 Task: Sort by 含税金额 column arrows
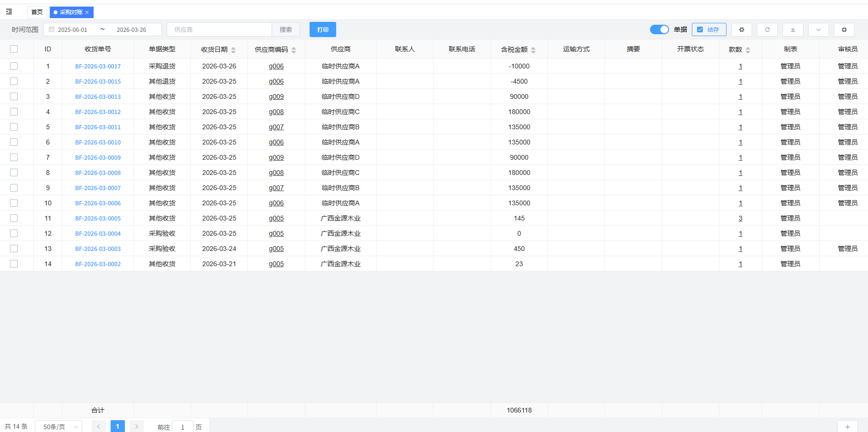(533, 50)
